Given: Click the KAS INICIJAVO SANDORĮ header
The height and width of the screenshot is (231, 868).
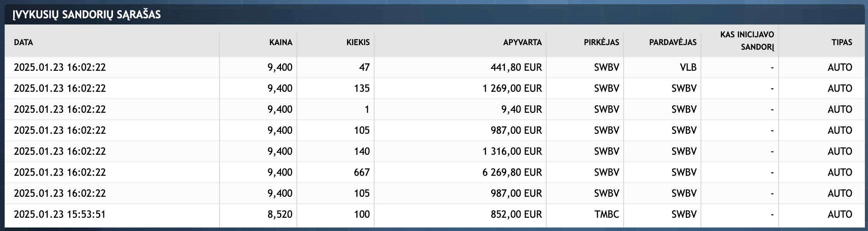Looking at the screenshot, I should [747, 41].
